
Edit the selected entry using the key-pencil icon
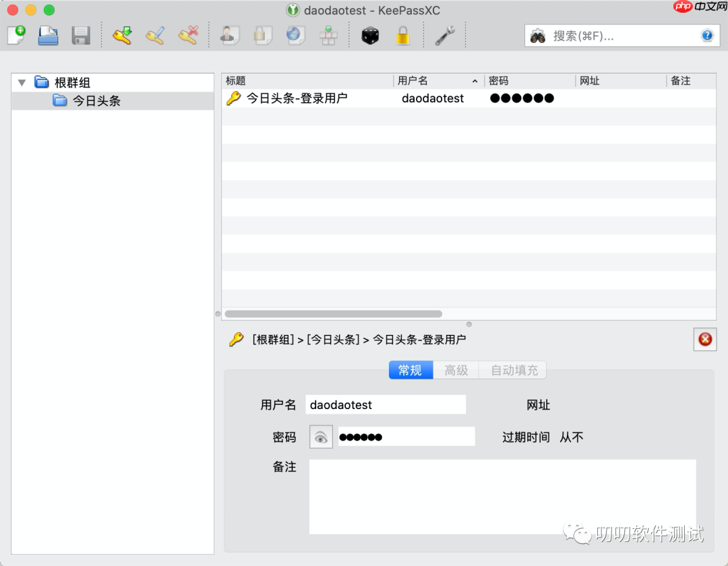pyautogui.click(x=155, y=35)
